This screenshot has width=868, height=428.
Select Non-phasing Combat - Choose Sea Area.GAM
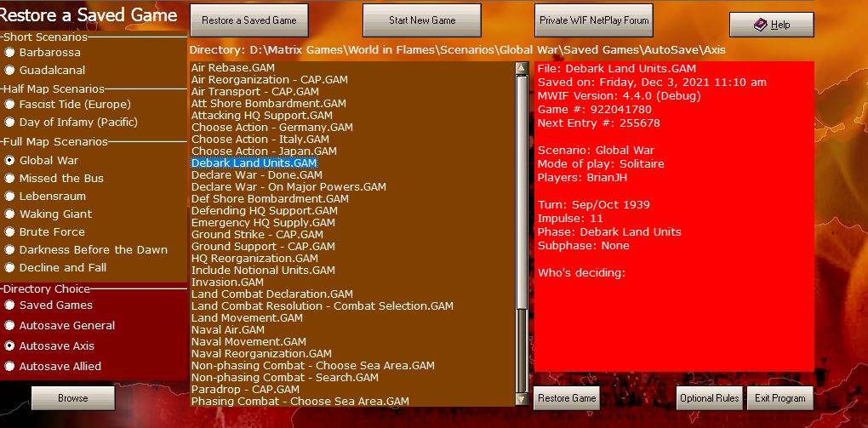(313, 365)
